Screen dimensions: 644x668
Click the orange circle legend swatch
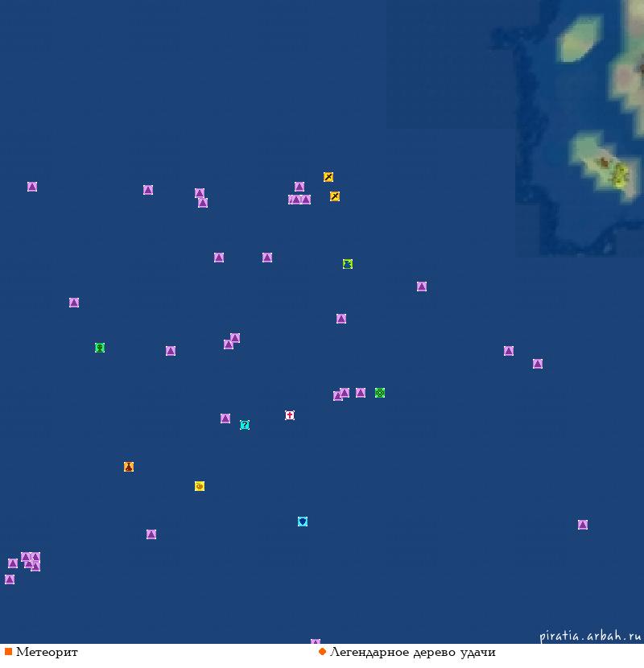(x=322, y=652)
